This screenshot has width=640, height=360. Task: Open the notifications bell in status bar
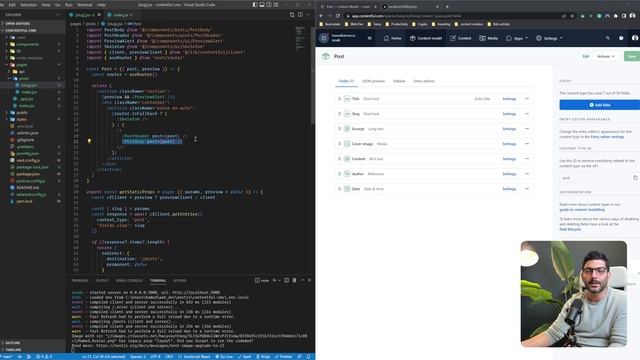click(x=309, y=356)
